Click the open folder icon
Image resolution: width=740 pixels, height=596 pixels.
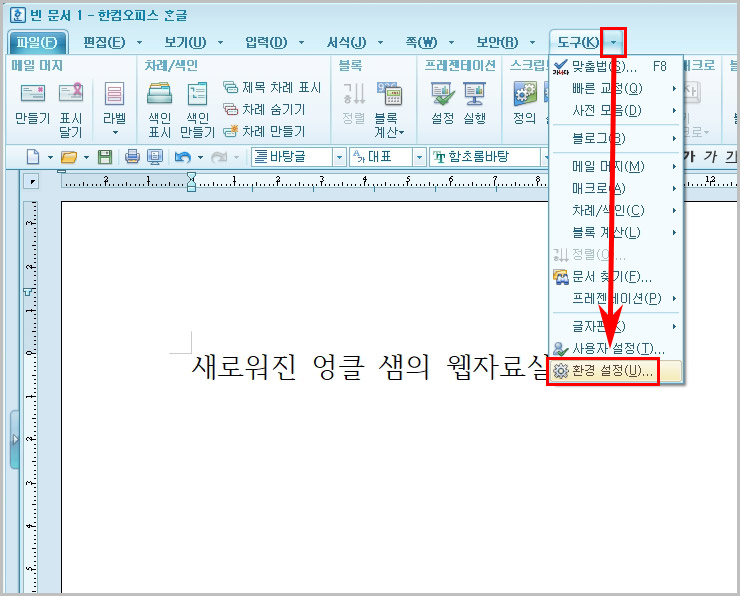point(69,157)
